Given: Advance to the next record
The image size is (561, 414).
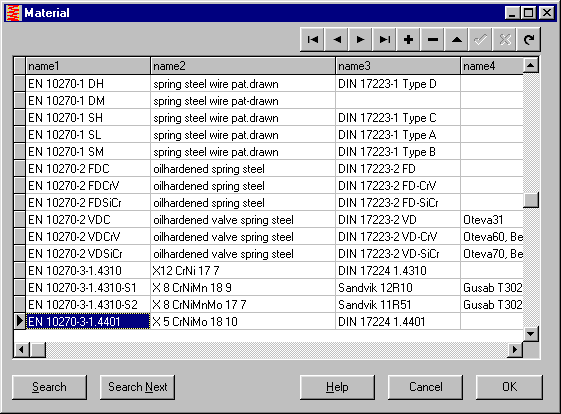Looking at the screenshot, I should pyautogui.click(x=361, y=39).
